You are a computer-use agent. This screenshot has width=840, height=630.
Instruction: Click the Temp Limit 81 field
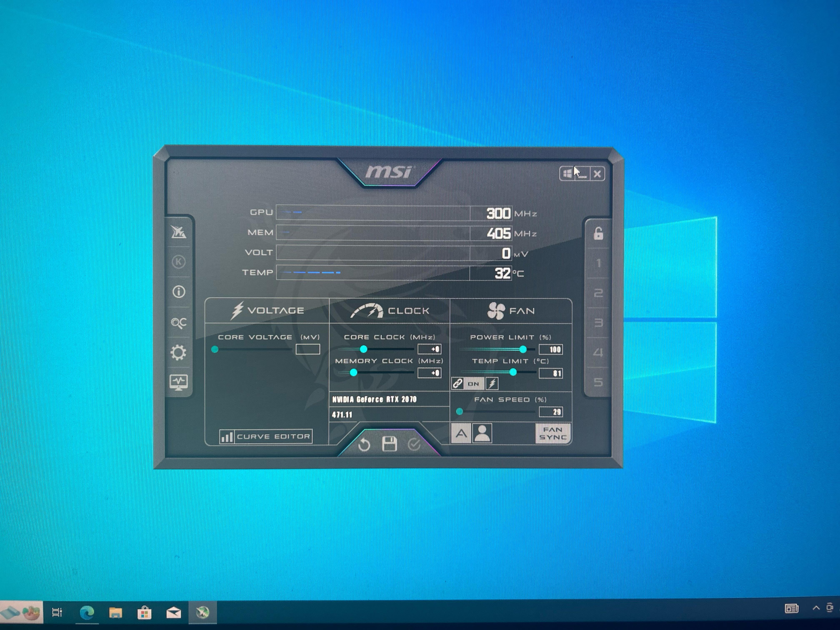[551, 373]
